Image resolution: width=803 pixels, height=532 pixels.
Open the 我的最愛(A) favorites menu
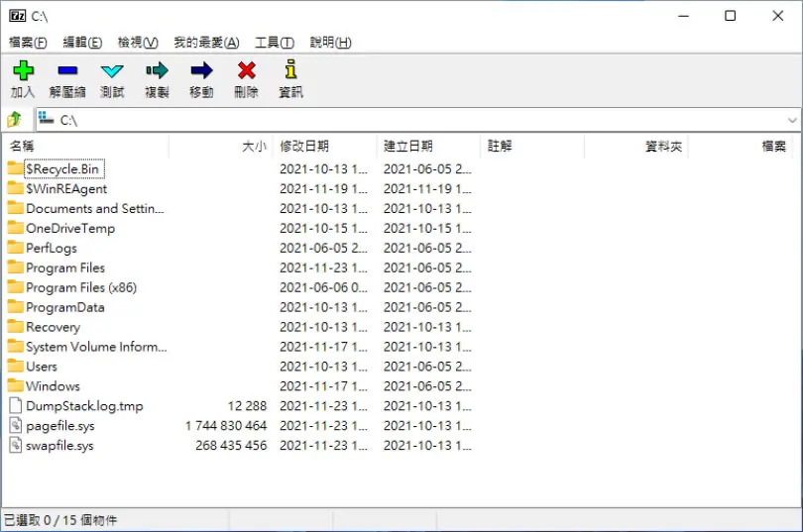click(206, 43)
